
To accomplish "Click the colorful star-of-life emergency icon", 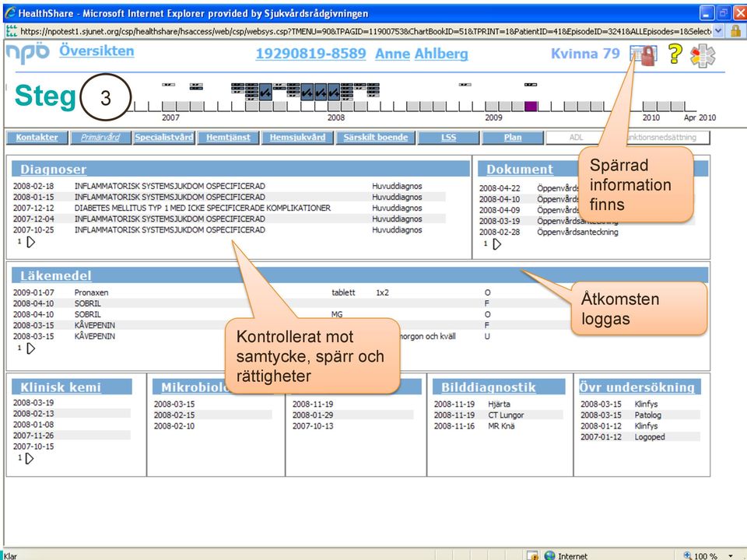I will tap(703, 56).
